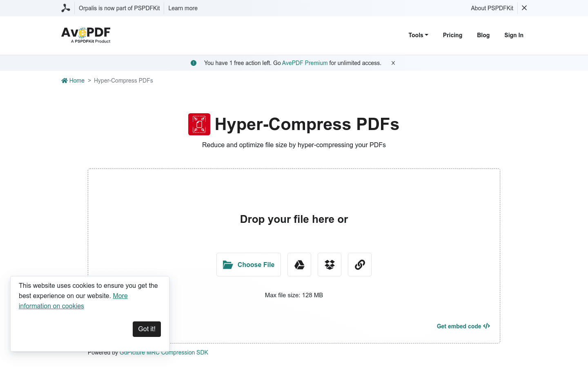Load a PDF from a URL link
This screenshot has width=588, height=368.
pyautogui.click(x=359, y=265)
